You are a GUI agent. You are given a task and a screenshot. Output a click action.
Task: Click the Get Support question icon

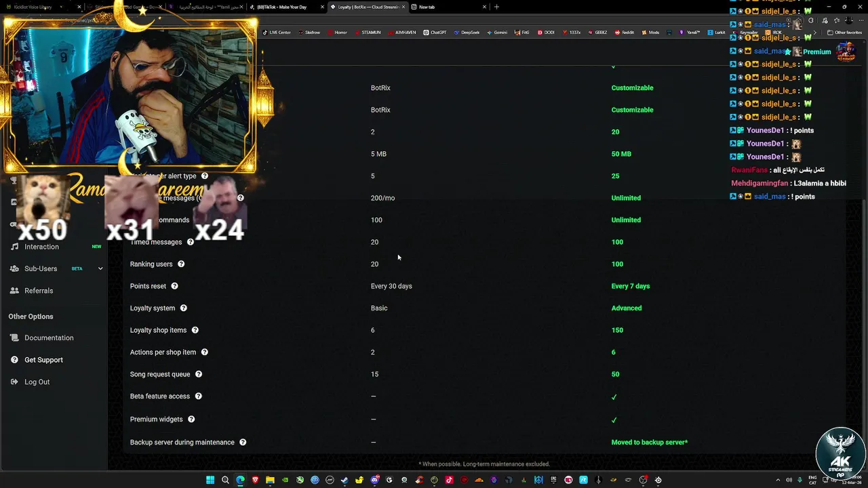[14, 360]
